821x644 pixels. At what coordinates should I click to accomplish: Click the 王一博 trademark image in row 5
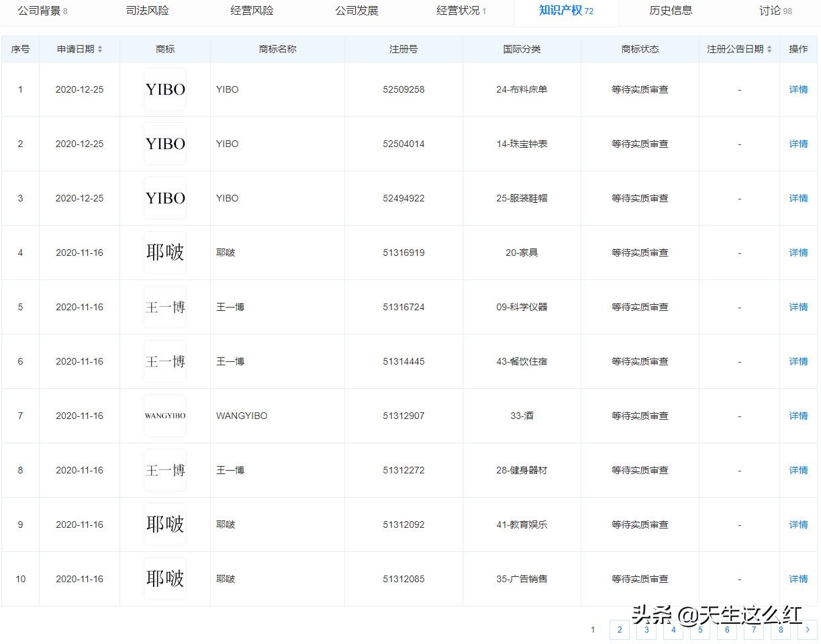pos(164,307)
